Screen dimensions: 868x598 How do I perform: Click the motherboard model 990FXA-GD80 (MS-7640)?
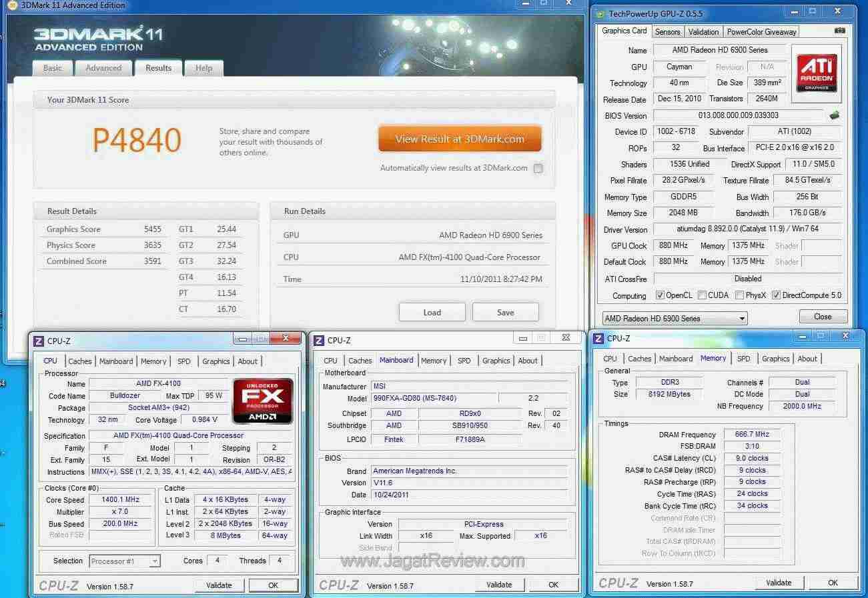434,399
